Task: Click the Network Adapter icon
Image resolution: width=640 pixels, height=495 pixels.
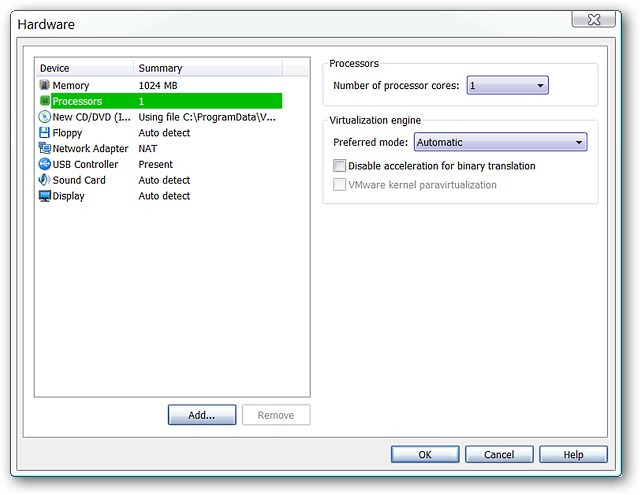Action: click(44, 148)
